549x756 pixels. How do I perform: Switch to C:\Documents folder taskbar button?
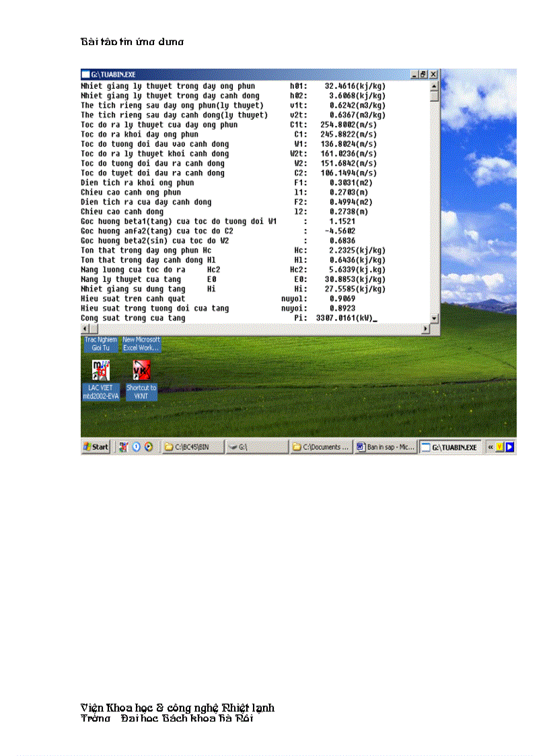pyautogui.click(x=321, y=447)
